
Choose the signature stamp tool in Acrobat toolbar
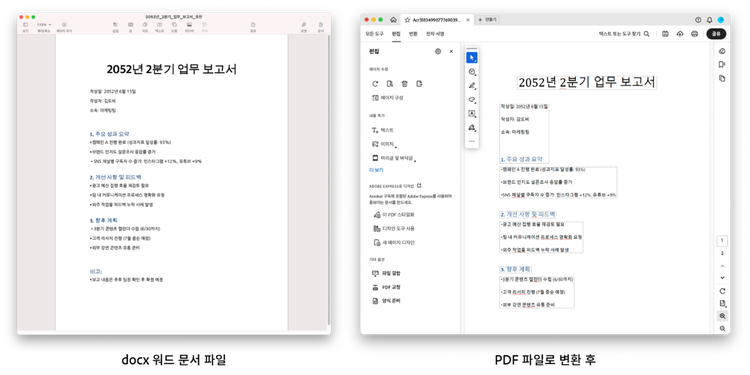click(x=472, y=128)
